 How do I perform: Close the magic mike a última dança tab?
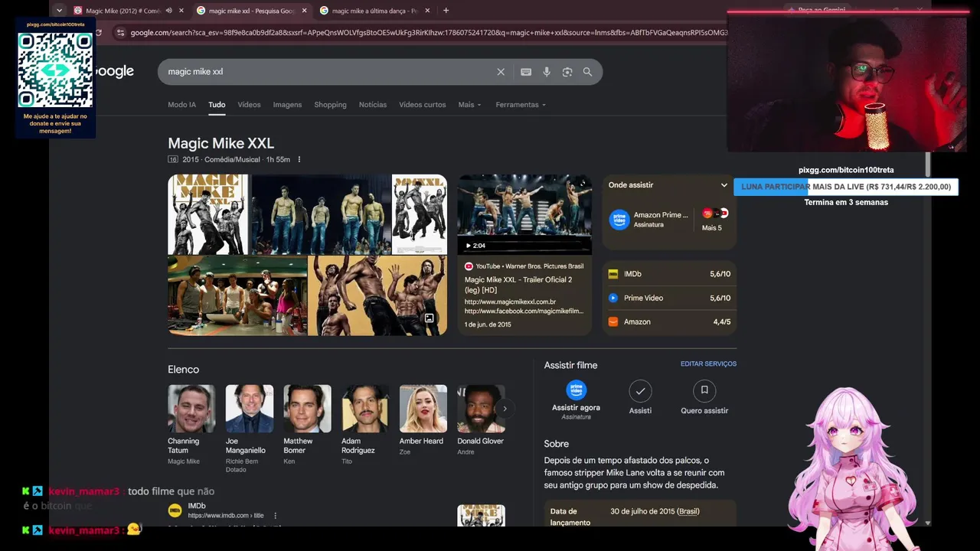[428, 11]
